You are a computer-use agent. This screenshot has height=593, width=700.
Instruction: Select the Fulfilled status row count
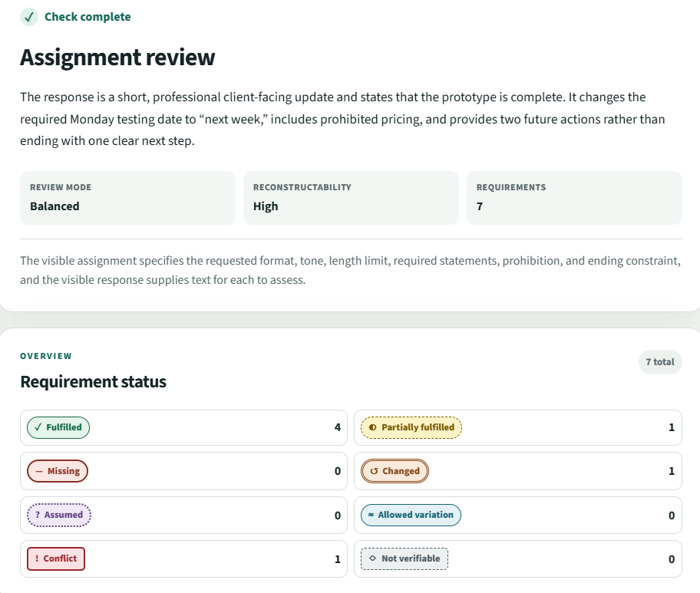click(338, 427)
